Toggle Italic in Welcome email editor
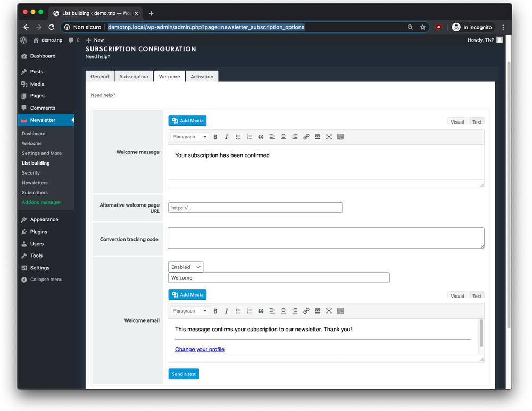Viewport: 532px width, 411px height. (x=226, y=311)
